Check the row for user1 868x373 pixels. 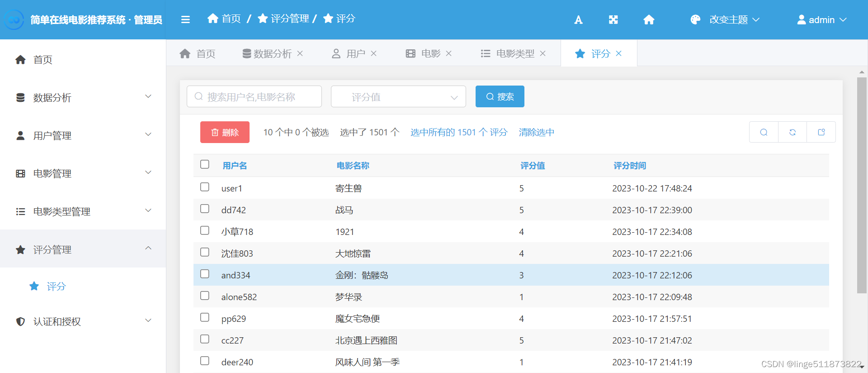pyautogui.click(x=205, y=187)
